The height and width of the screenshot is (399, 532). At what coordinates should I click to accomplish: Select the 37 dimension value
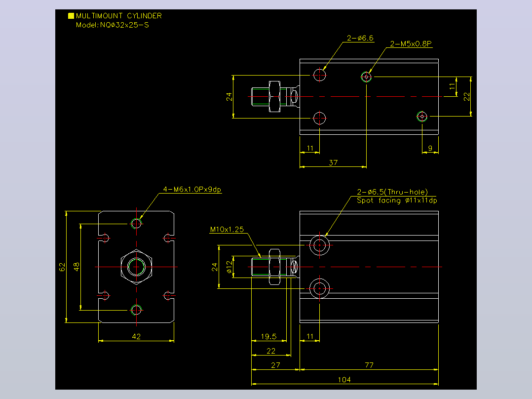[x=333, y=162]
